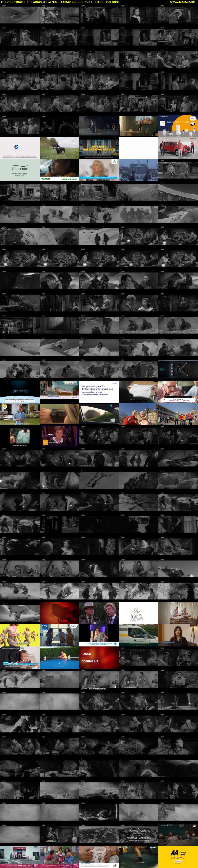Select the blonde woman smiling advert thumbnail
The height and width of the screenshot is (868, 198).
[x=99, y=170]
